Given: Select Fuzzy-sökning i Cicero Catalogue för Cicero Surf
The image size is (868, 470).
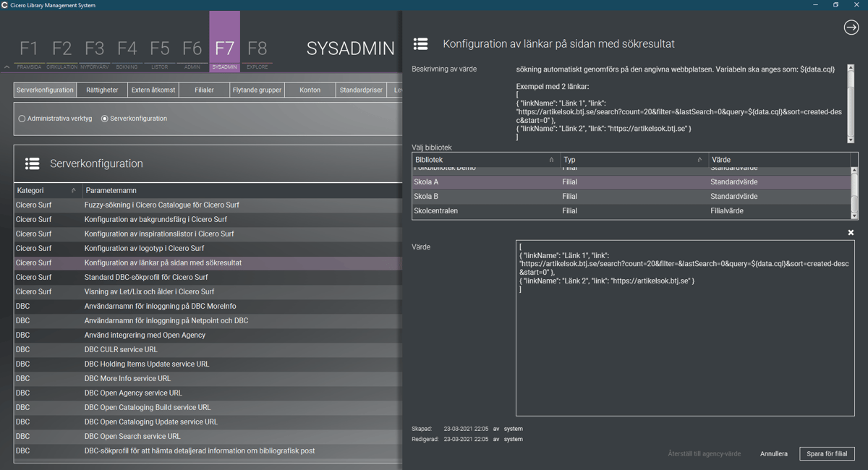Looking at the screenshot, I should tap(208, 205).
